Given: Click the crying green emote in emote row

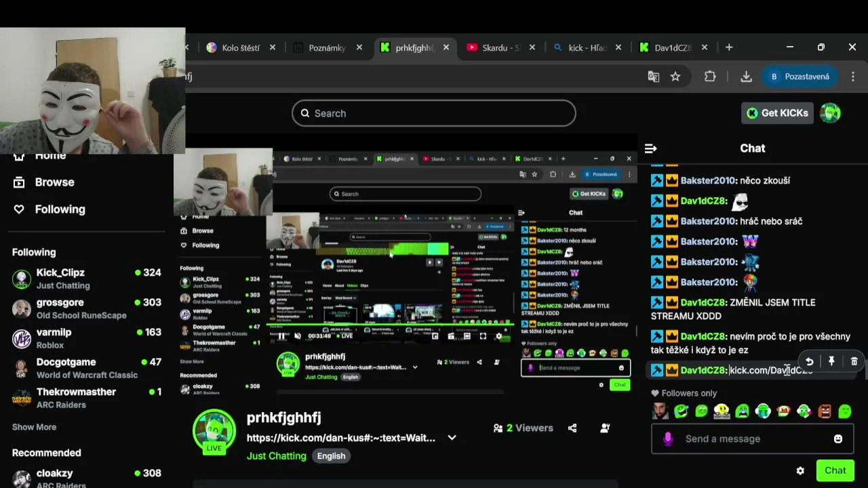Looking at the screenshot, I should tap(743, 411).
